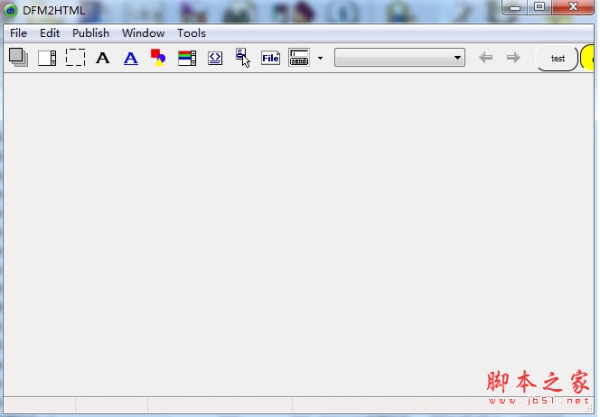The image size is (600, 417).
Task: Click the back arrow navigation button
Action: (486, 58)
